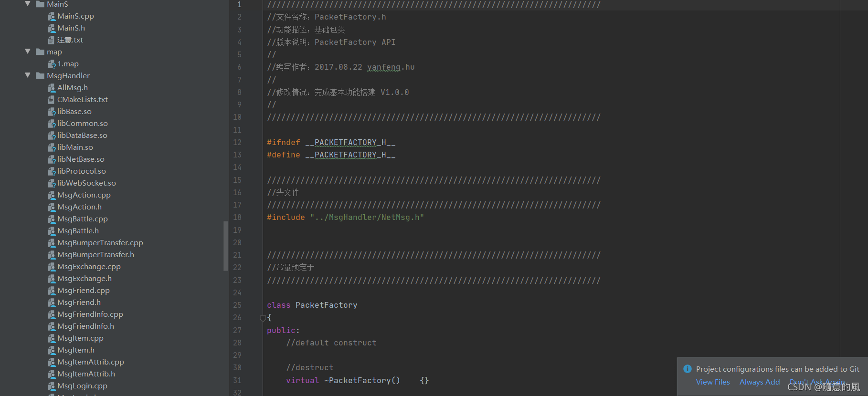Click the libBase.so file icon
The image size is (868, 396).
point(52,112)
